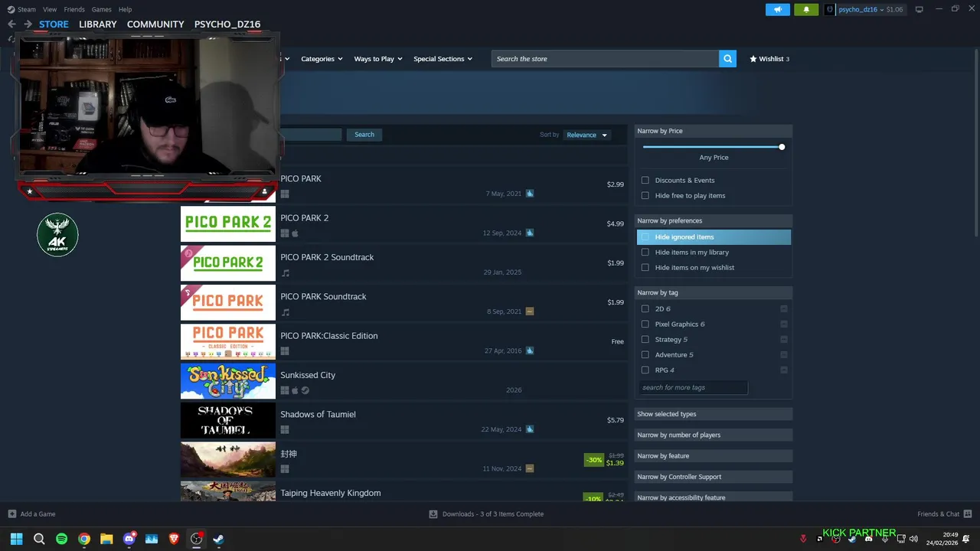
Task: Expand Narrow by Controller Support section
Action: click(714, 477)
